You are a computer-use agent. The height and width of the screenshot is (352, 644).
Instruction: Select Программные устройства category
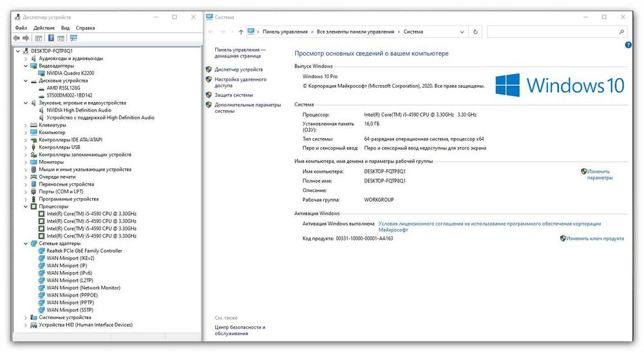click(x=69, y=199)
